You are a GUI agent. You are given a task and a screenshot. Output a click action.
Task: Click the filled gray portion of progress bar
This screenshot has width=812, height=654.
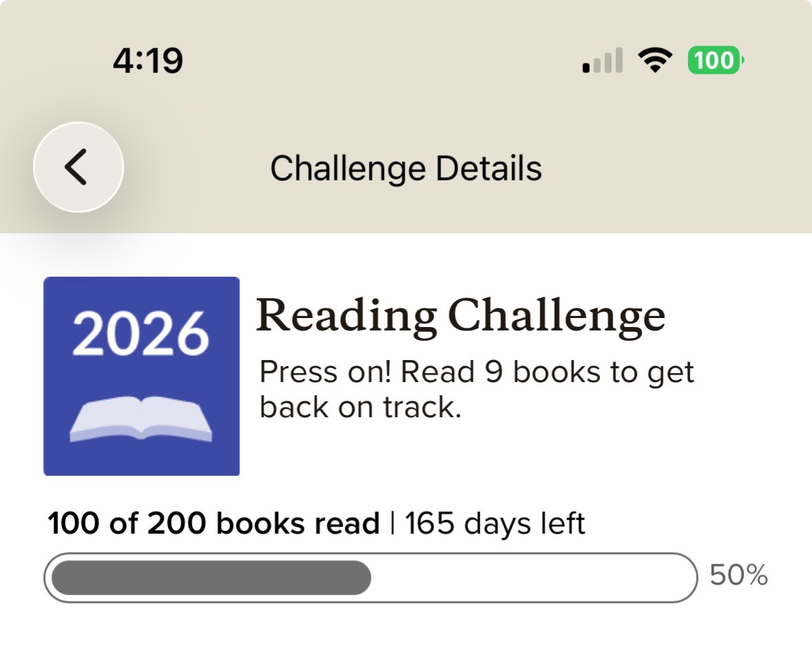[x=211, y=578]
